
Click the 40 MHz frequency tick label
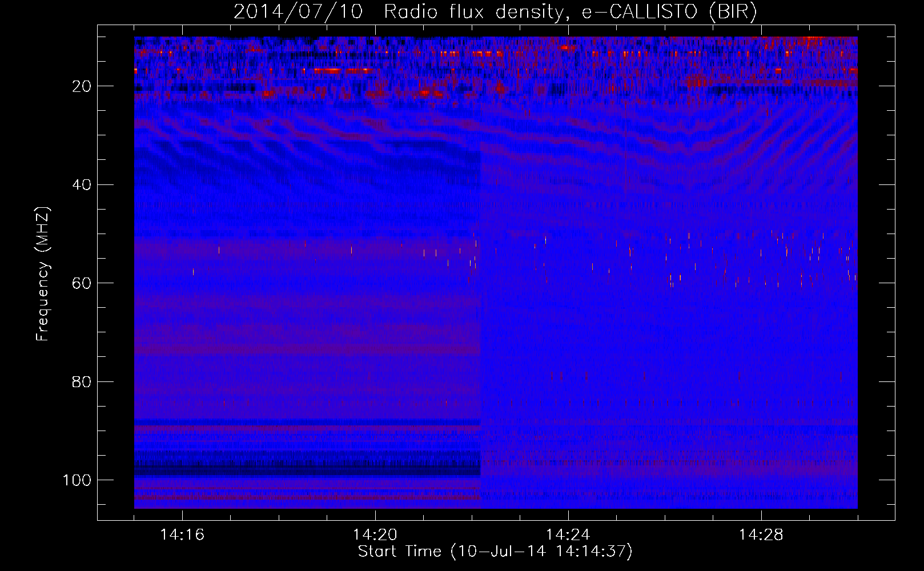[x=82, y=185]
